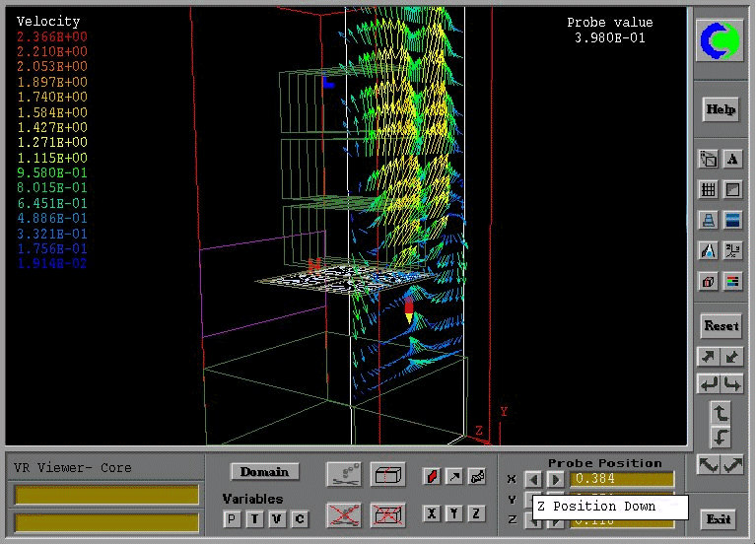The width and height of the screenshot is (756, 545).
Task: Click the PHOENICS logo icon
Action: (x=720, y=41)
